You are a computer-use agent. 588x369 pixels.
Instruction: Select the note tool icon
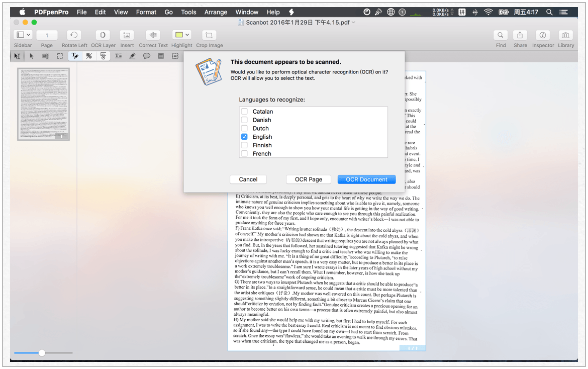pos(161,56)
